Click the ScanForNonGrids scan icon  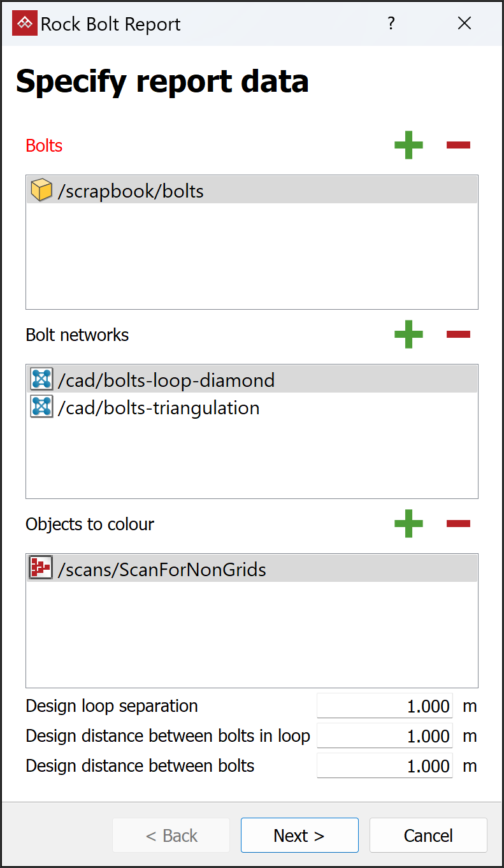coord(41,568)
